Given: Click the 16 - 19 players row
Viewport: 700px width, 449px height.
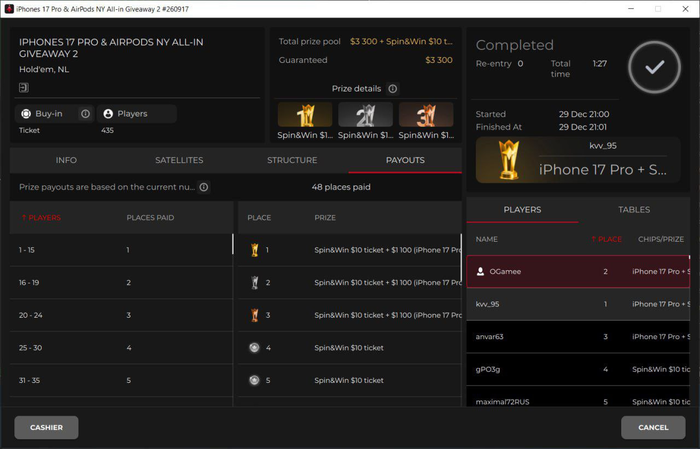Looking at the screenshot, I should pos(121,283).
